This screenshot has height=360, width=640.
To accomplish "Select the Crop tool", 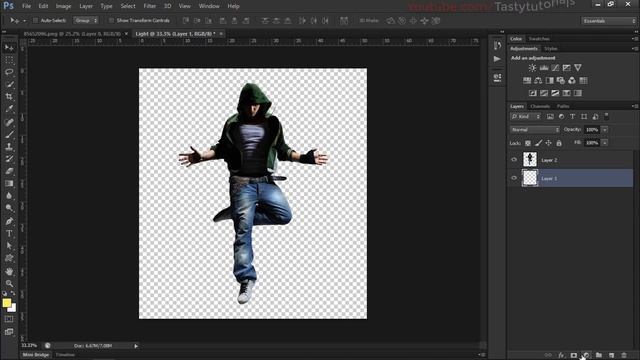I will tap(9, 97).
